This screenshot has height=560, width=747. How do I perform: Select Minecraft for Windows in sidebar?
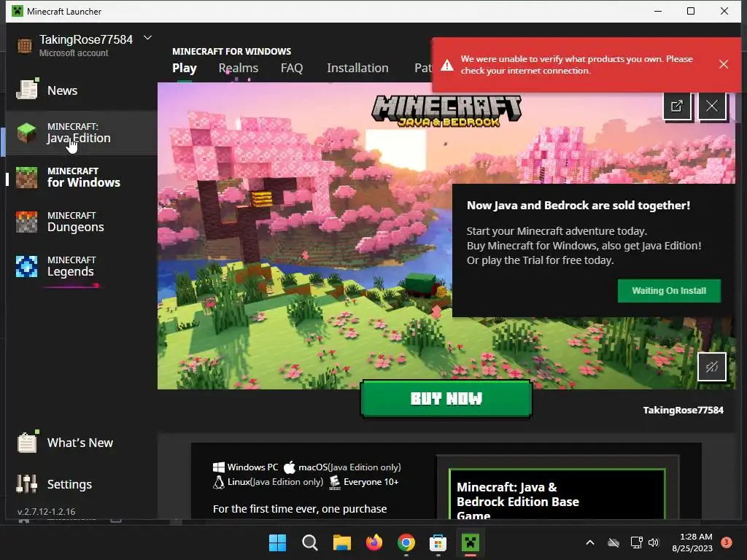tap(81, 177)
